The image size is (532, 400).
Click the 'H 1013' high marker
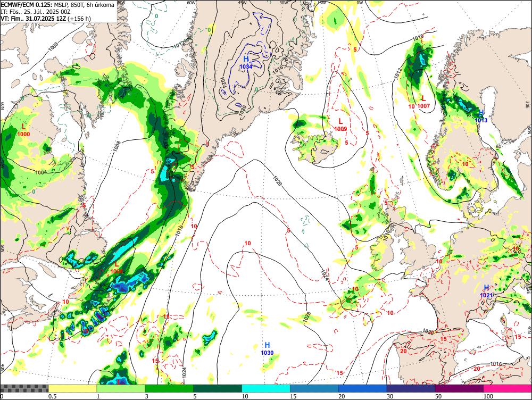click(481, 116)
